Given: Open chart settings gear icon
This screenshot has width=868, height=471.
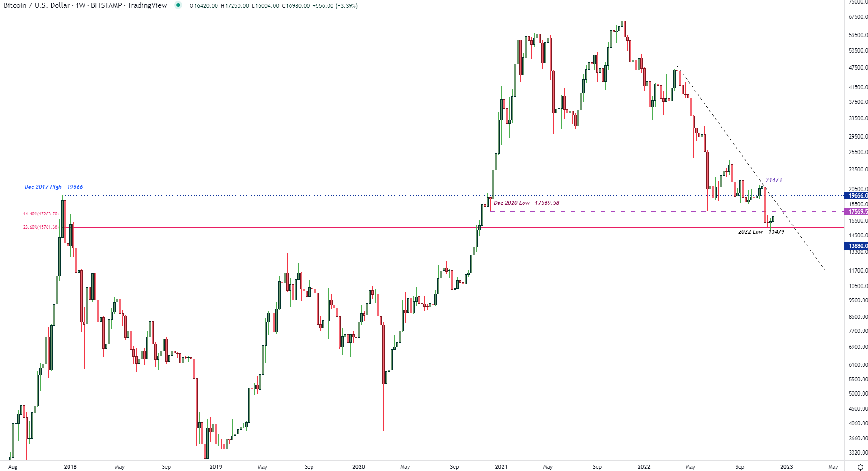Looking at the screenshot, I should click(860, 467).
